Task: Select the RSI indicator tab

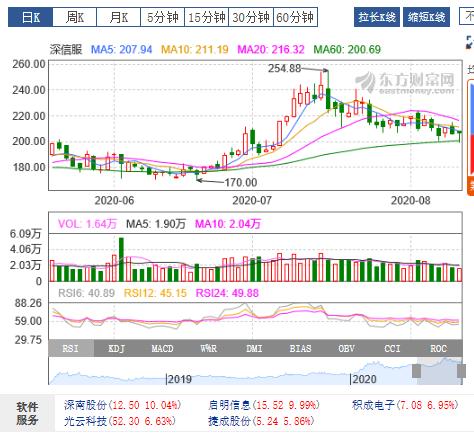Action: coord(71,348)
